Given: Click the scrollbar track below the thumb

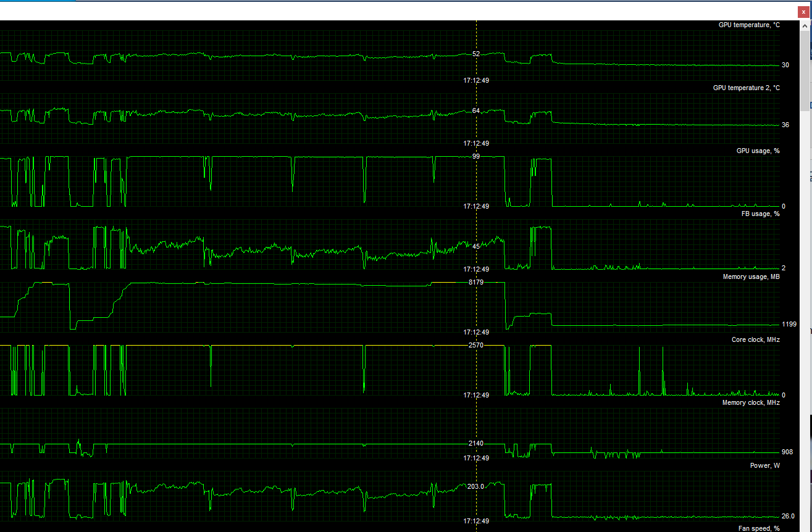Looking at the screenshot, I should pyautogui.click(x=806, y=321).
